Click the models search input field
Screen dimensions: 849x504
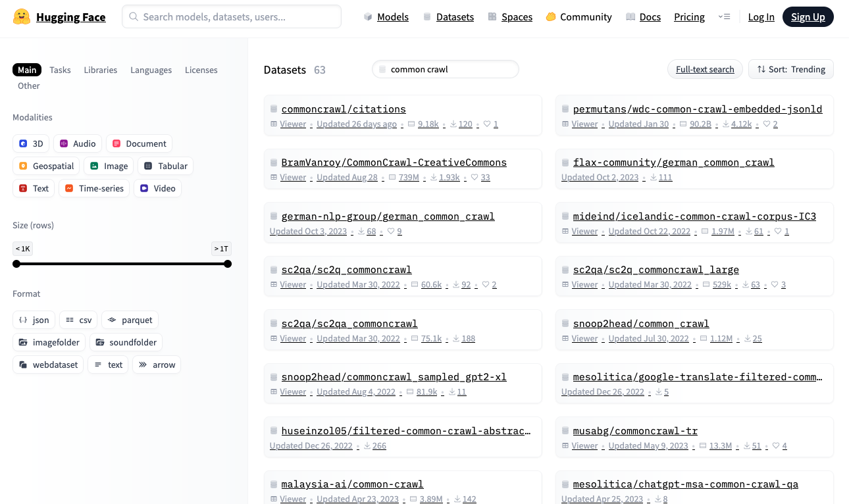(x=231, y=16)
